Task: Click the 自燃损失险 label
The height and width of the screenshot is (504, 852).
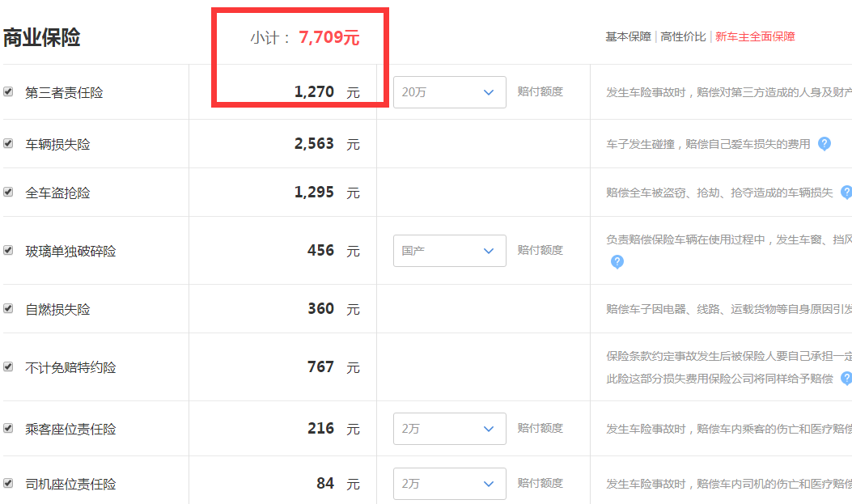Action: point(57,310)
